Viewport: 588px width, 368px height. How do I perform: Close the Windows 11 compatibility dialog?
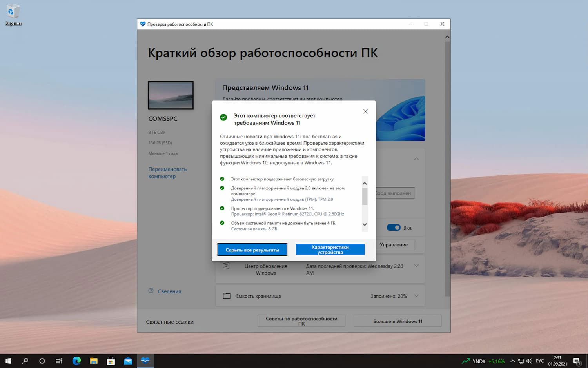click(365, 111)
